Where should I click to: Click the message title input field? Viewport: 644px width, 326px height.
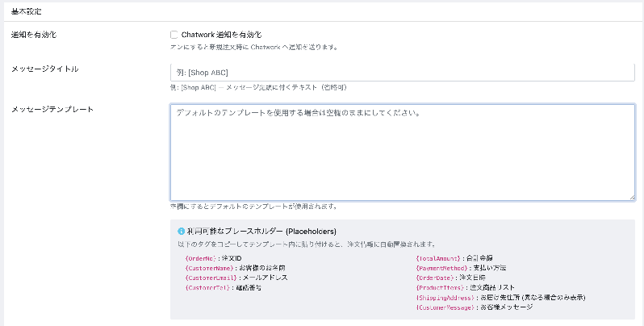click(x=403, y=73)
